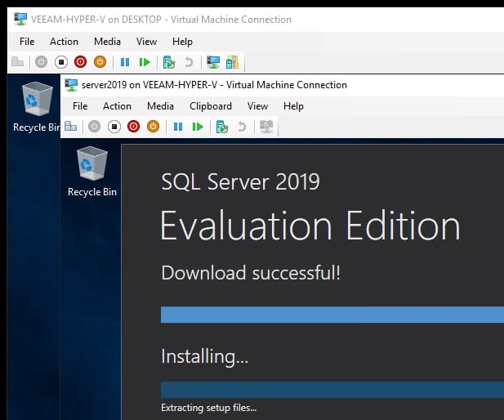Open File menu in outer VEEAM-HYPER-V window

click(27, 42)
